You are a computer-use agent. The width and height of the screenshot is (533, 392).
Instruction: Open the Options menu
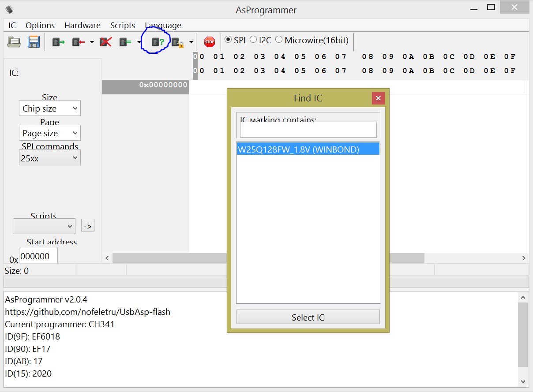pyautogui.click(x=40, y=25)
